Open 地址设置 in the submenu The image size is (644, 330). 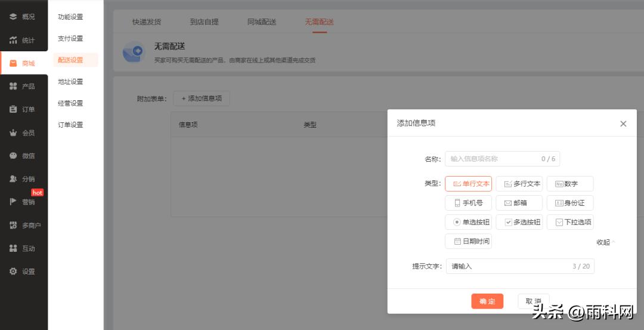(x=70, y=81)
